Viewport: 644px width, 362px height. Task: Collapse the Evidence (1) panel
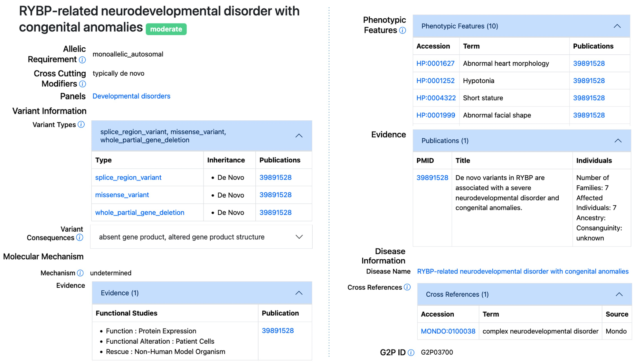point(299,293)
